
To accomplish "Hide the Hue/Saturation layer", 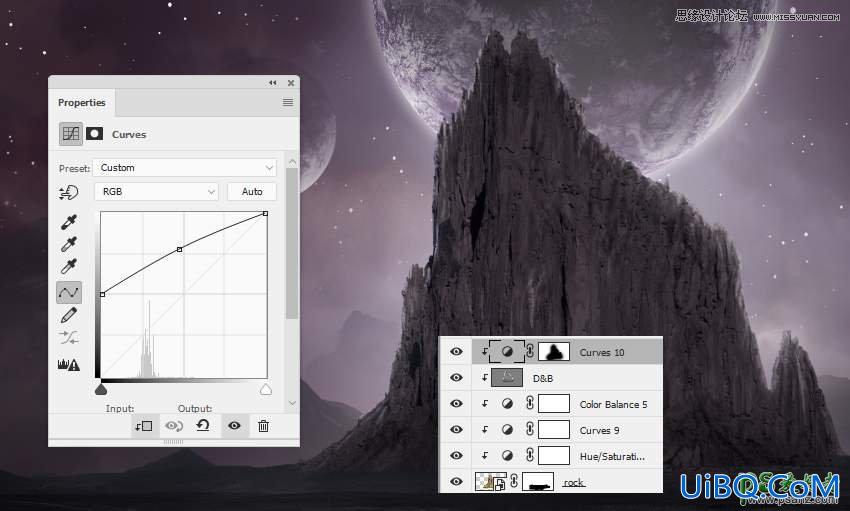I will (456, 456).
